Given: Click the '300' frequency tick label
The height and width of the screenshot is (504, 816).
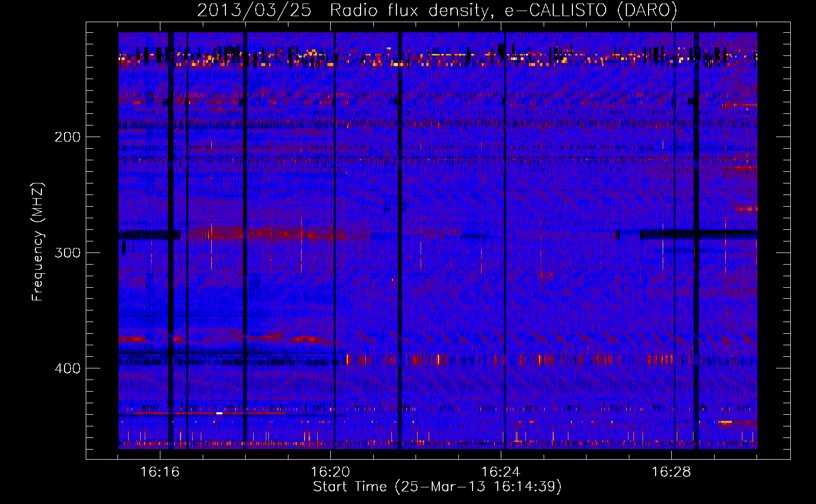Looking at the screenshot, I should point(67,253).
